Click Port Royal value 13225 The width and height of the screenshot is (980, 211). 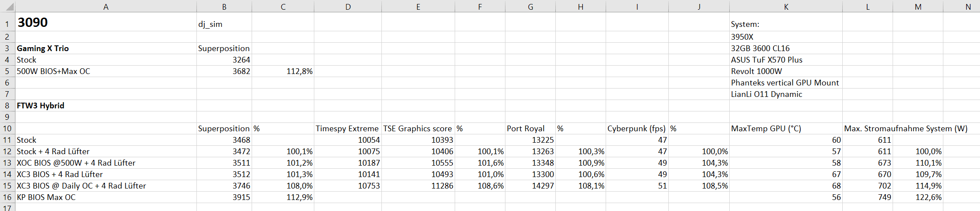530,140
